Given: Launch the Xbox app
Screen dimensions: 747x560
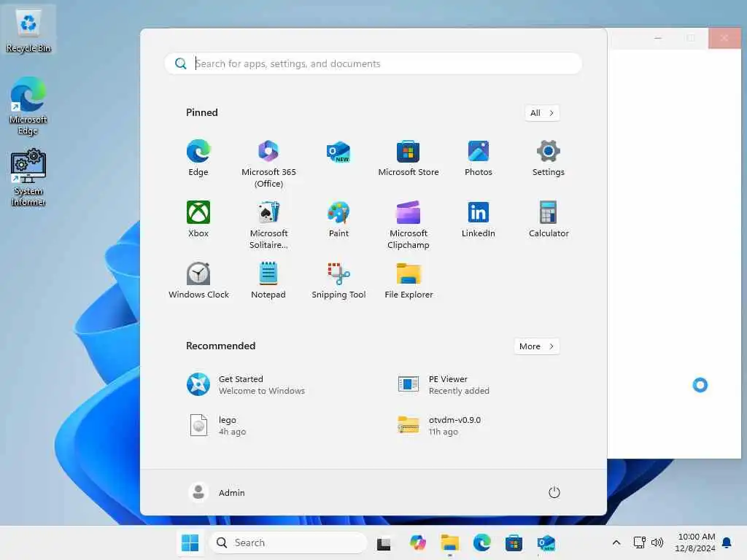Looking at the screenshot, I should [198, 219].
